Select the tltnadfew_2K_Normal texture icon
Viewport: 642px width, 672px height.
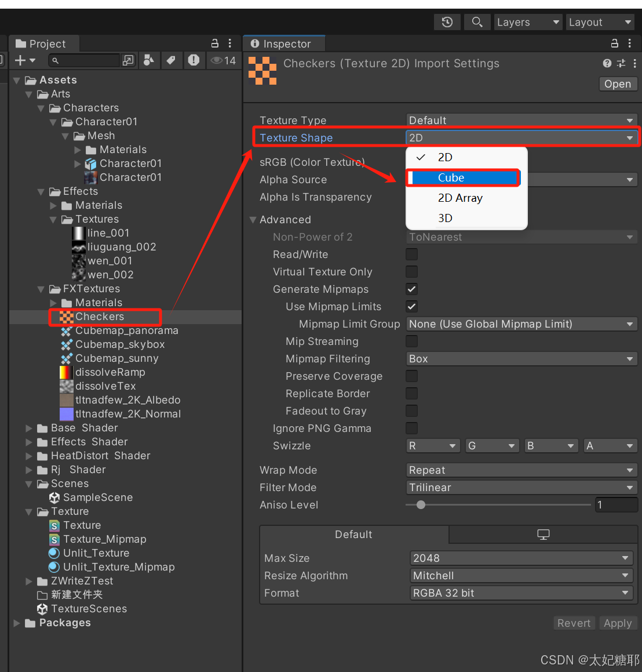tap(67, 414)
